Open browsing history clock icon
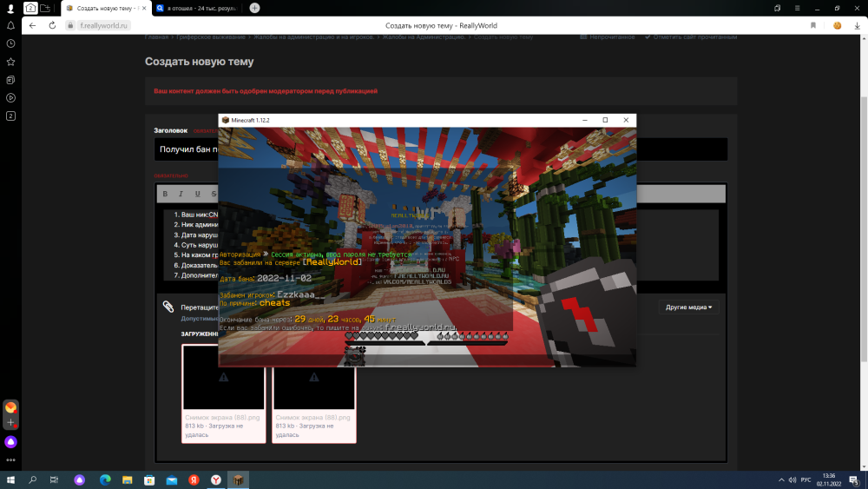 [10, 43]
